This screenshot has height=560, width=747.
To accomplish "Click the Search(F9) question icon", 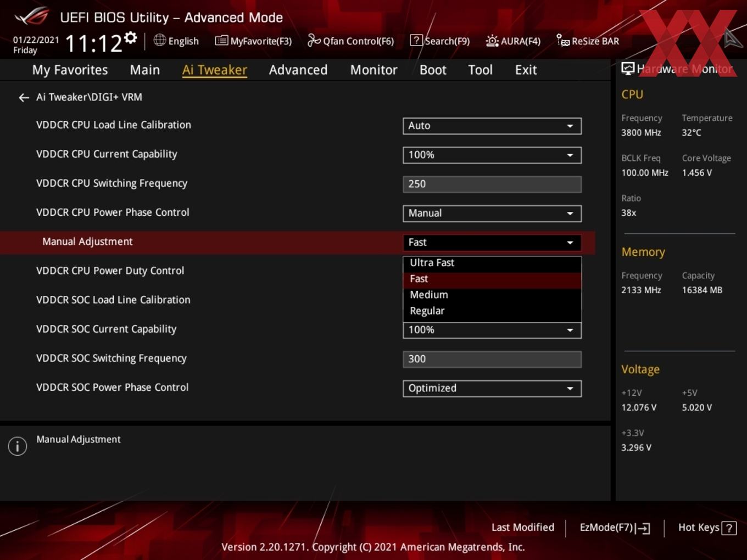I will point(416,41).
